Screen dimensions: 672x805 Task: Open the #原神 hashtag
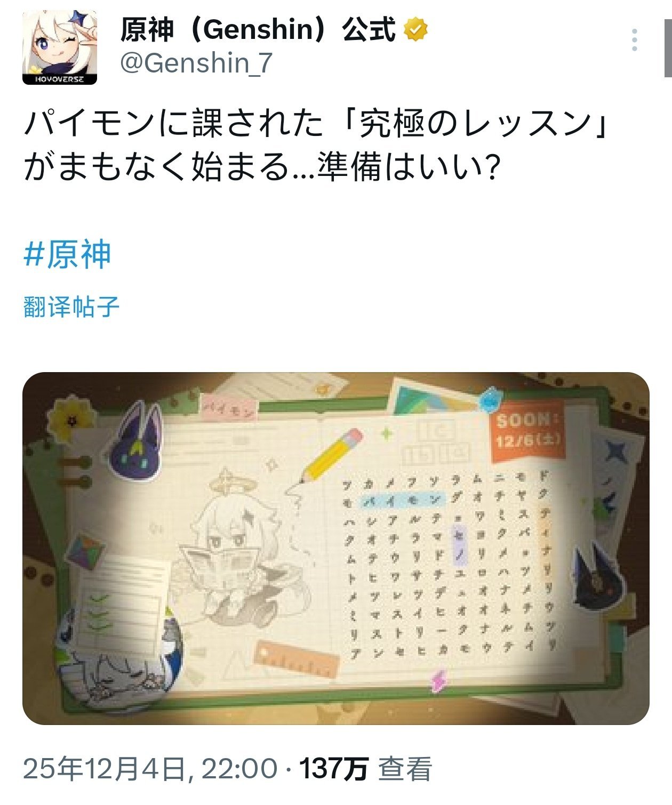[68, 254]
